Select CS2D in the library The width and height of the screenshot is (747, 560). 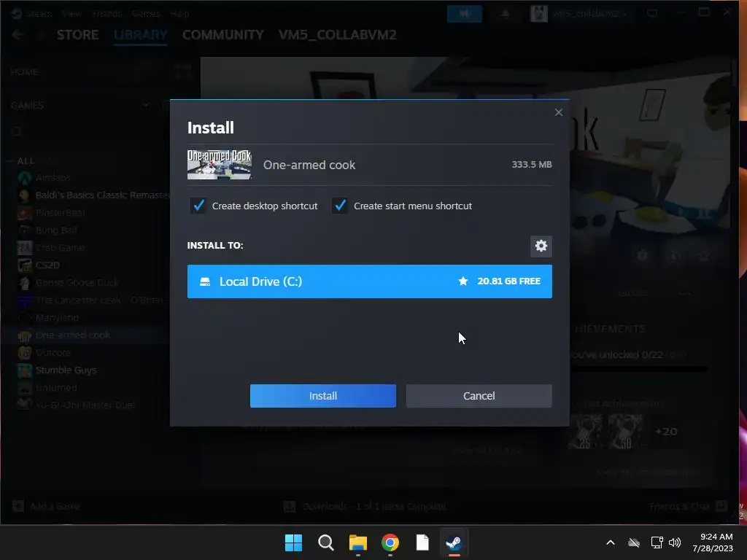[x=47, y=265]
